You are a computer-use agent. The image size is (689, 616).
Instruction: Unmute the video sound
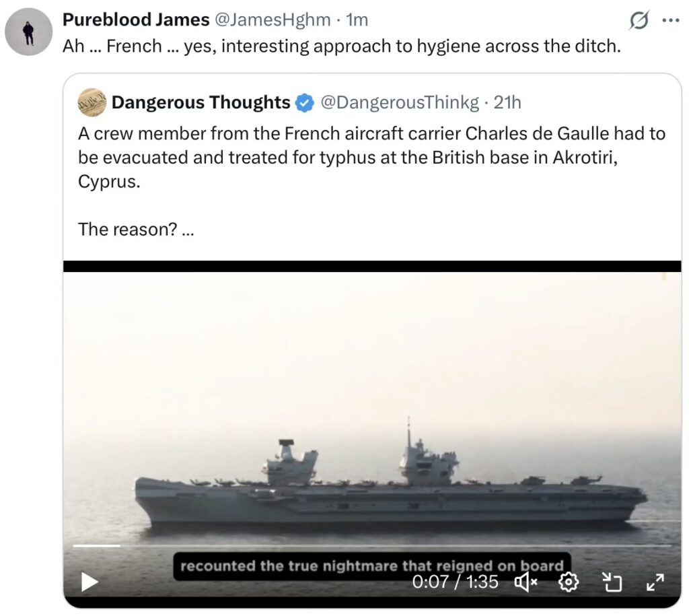tap(525, 582)
